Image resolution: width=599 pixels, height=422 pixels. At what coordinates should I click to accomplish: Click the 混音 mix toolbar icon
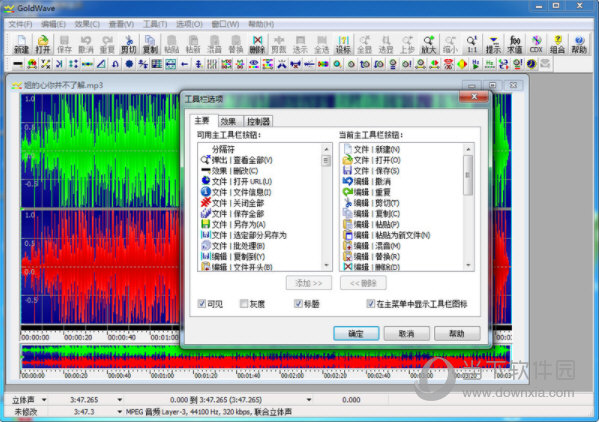214,44
